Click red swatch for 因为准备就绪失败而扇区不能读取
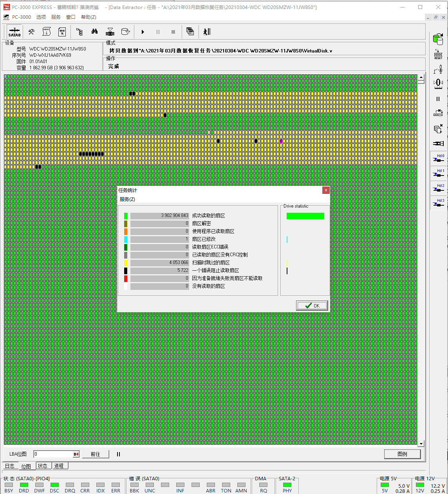 [126, 279]
